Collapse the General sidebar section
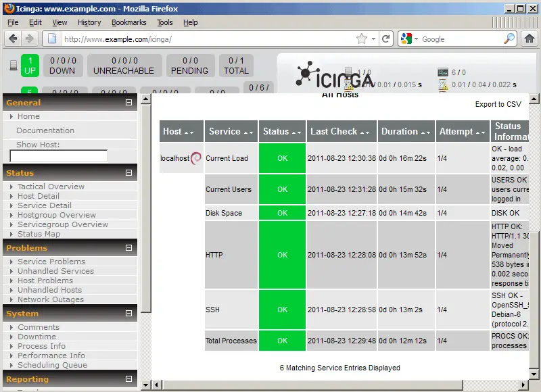The height and width of the screenshot is (392, 541). point(128,103)
